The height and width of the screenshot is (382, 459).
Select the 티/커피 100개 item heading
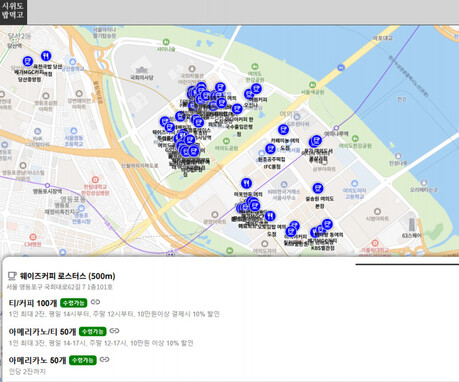coord(33,303)
